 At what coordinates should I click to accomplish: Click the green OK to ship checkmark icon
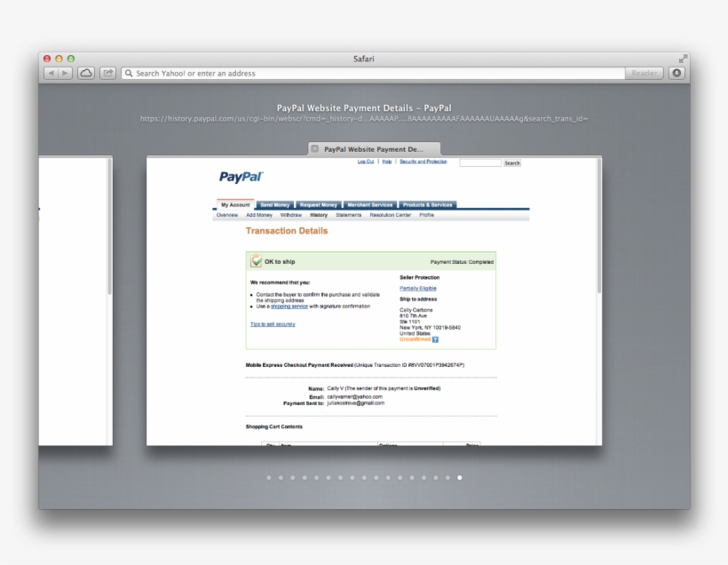coord(256,261)
